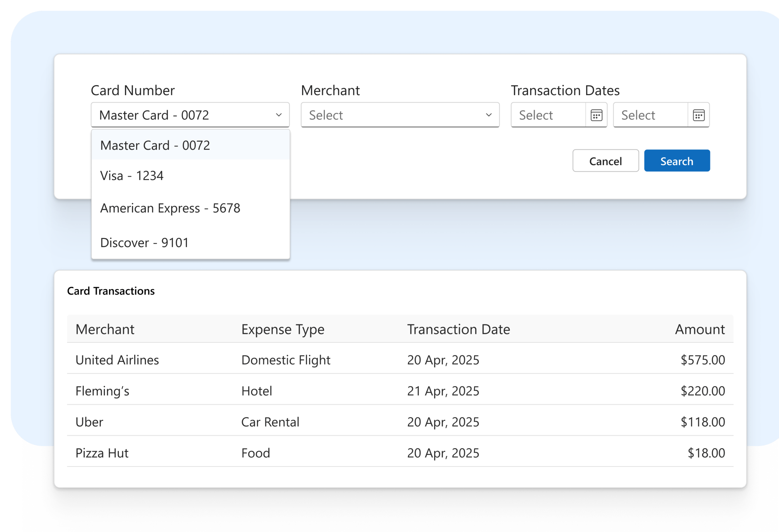
Task: Click the Merchant column header
Action: click(105, 329)
